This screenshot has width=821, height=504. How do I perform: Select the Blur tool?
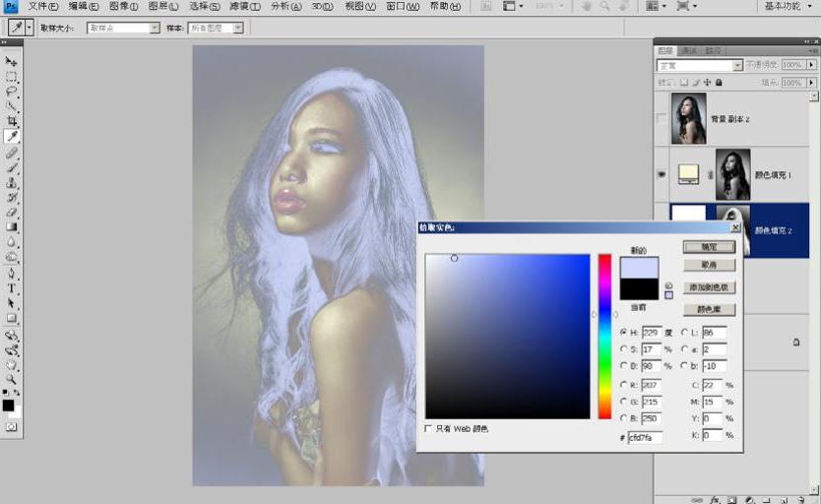pos(11,242)
